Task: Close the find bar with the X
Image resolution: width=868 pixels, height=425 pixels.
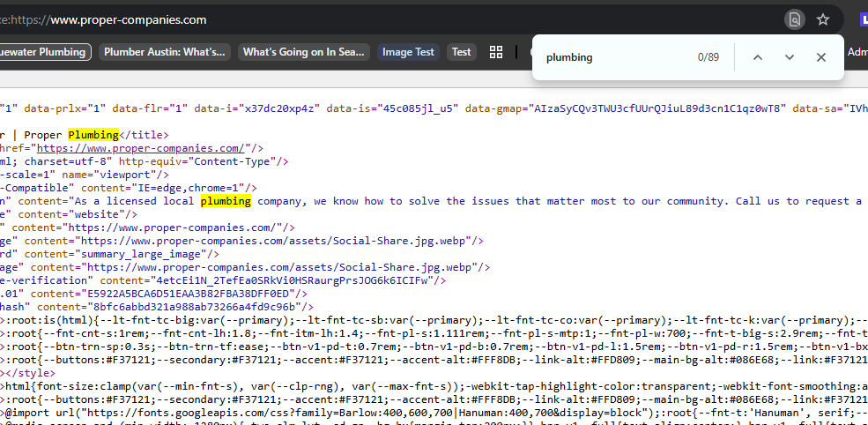Action: click(x=821, y=57)
